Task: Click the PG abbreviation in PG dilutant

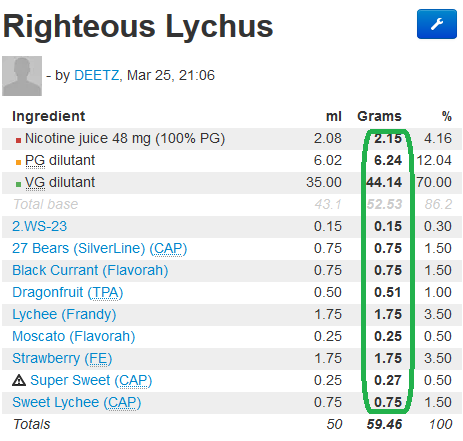Action: pos(35,160)
